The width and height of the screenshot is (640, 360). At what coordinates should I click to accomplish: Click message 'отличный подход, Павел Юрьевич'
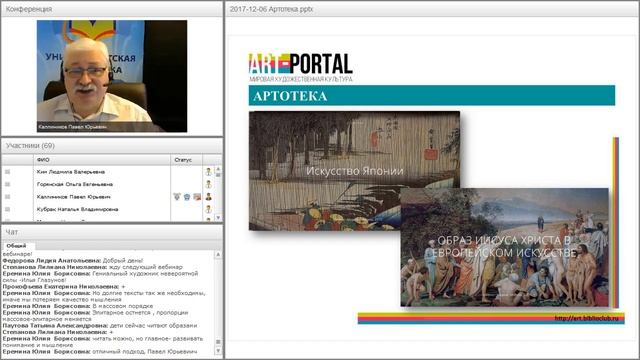tap(144, 351)
